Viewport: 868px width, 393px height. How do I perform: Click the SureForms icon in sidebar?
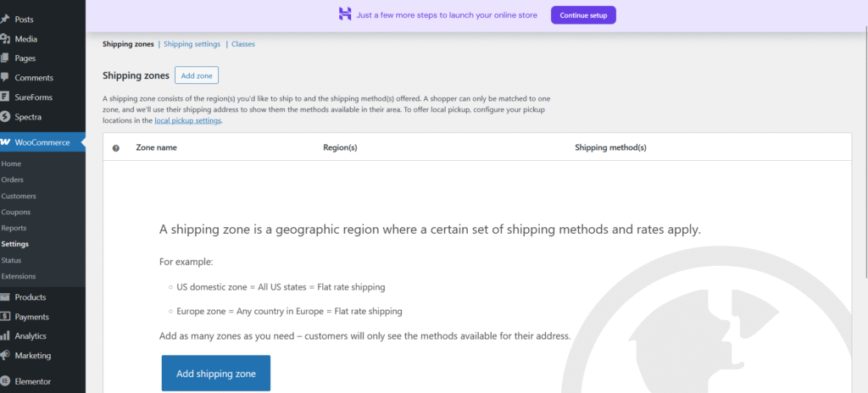[x=5, y=97]
